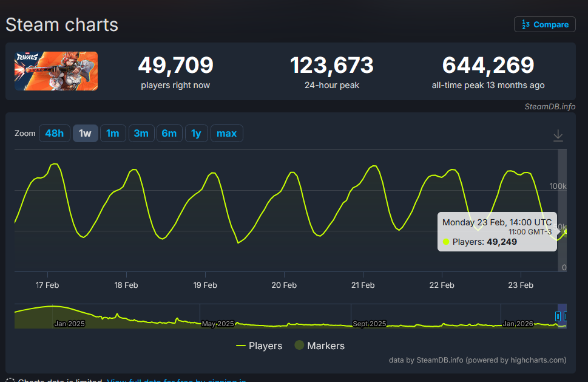588x382 pixels.
Task: Click the Jan 2026 navigator label
Action: (518, 324)
